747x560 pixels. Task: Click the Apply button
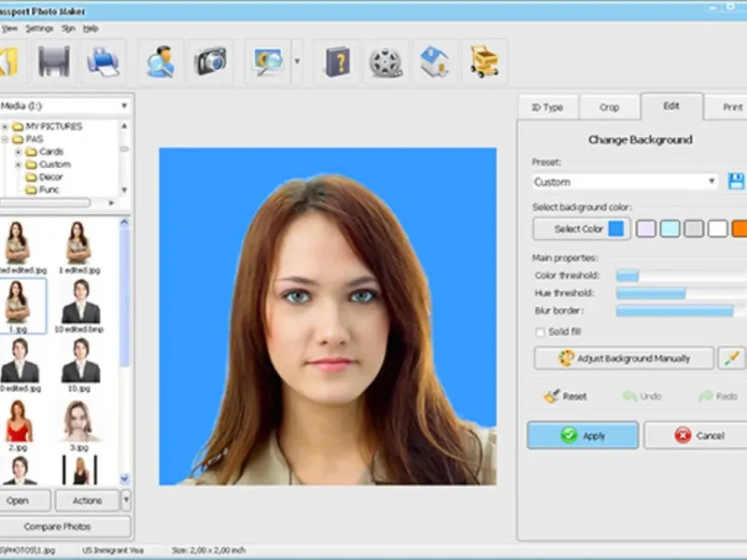(x=583, y=436)
